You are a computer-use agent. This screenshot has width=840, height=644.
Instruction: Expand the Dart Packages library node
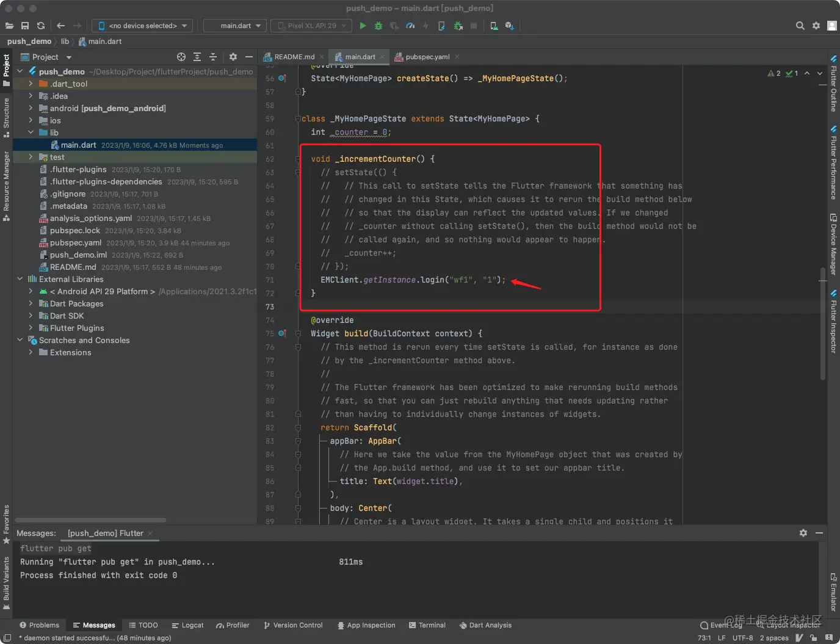pos(31,303)
